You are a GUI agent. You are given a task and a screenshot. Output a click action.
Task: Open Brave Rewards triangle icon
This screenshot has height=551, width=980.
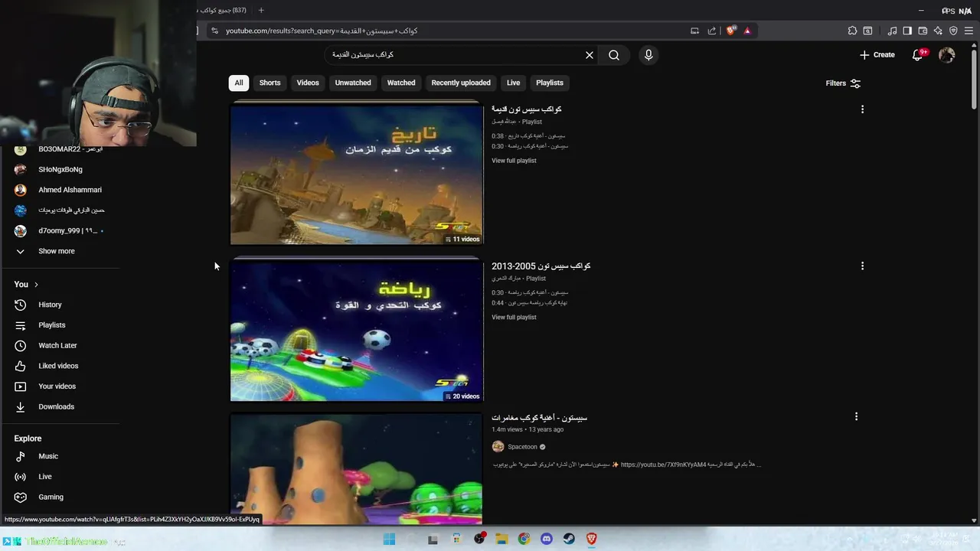747,31
